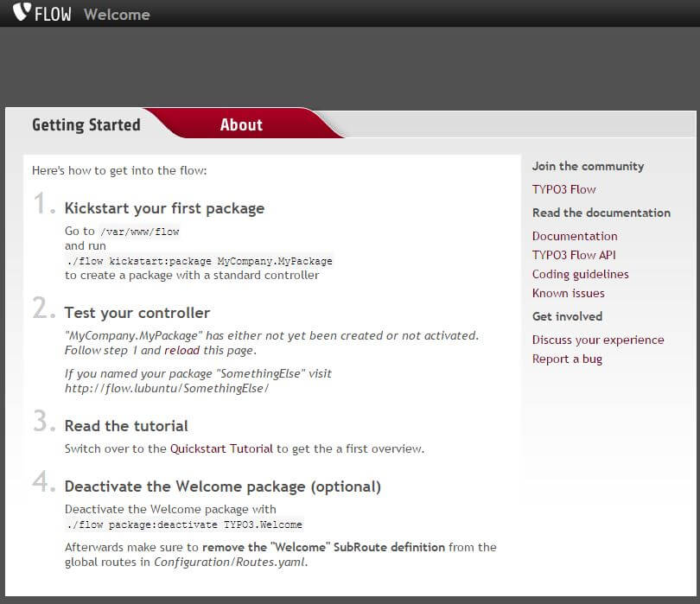This screenshot has height=604, width=700.
Task: Click the kickstart:package command text
Action: tap(200, 261)
